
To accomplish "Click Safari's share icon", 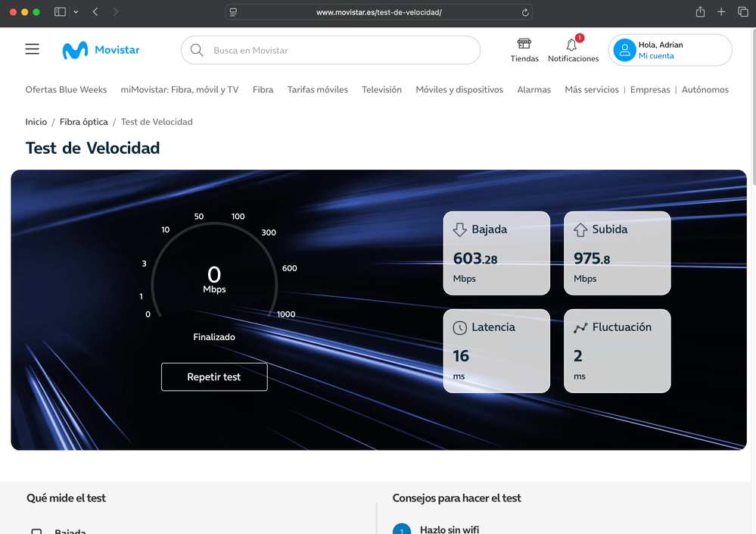I will 700,12.
